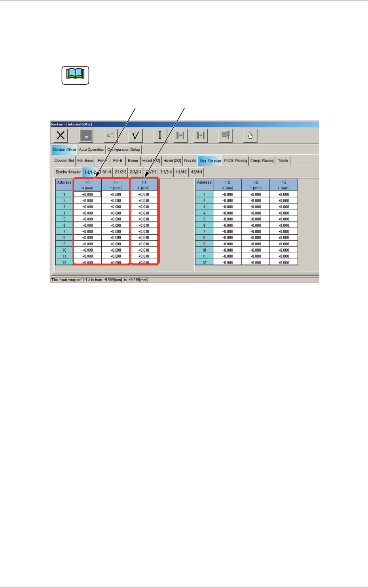
Task: Click the checkmark confirm icon
Action: pos(136,135)
